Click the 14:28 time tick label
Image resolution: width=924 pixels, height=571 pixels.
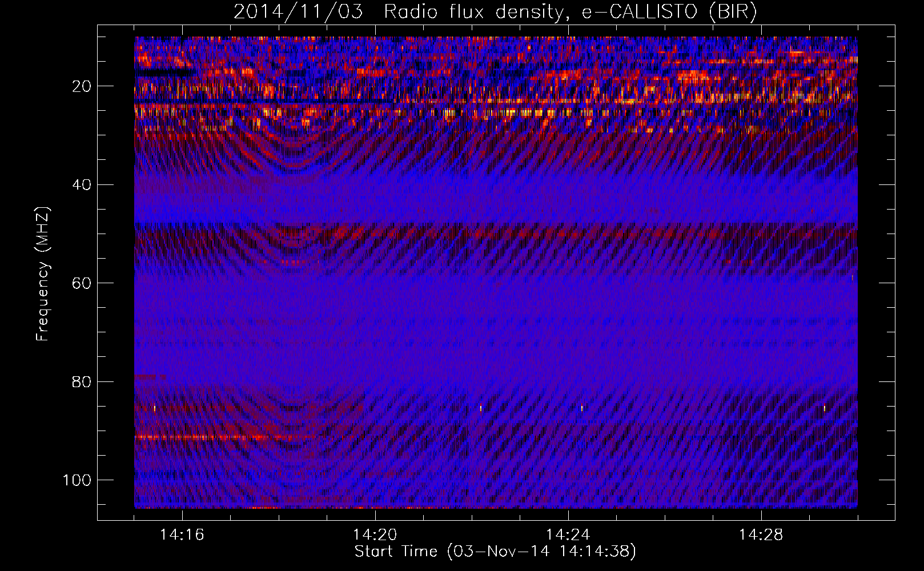pos(761,535)
